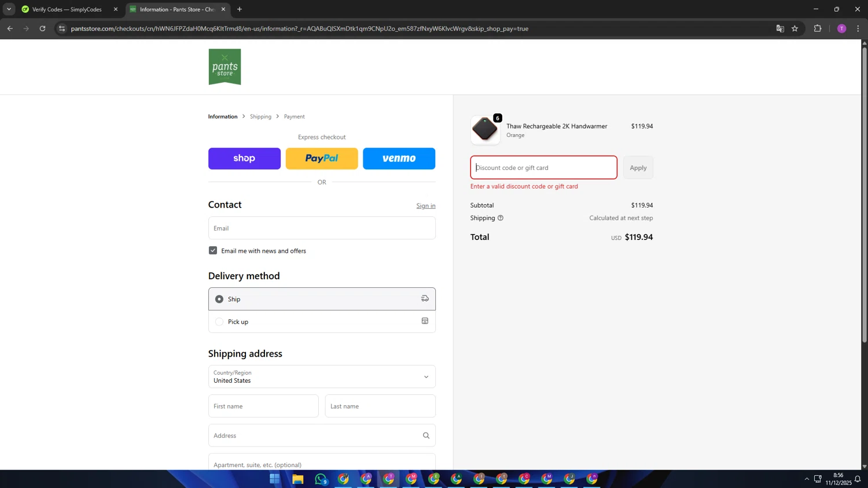Click the Discount code or gift card field

click(543, 168)
